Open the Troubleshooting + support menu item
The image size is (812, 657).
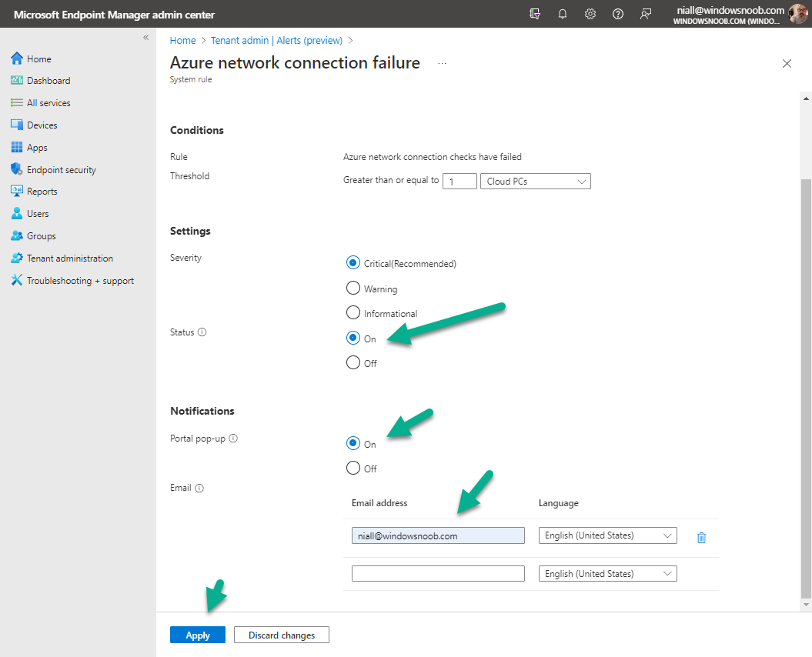[80, 281]
